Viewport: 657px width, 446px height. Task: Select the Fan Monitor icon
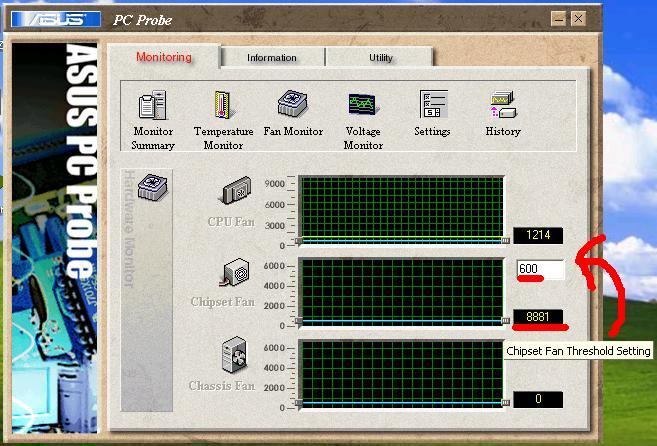292,104
